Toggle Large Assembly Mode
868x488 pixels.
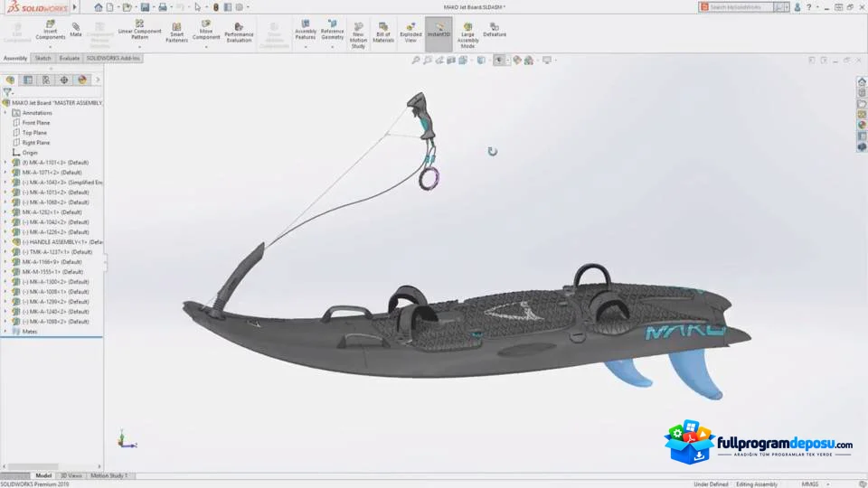pos(467,35)
